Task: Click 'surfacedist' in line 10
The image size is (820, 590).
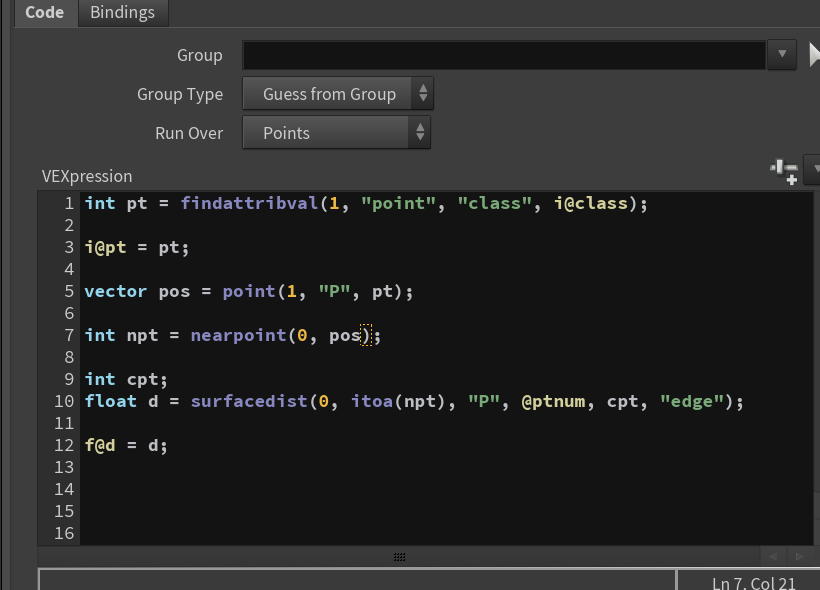Action: click(x=249, y=401)
